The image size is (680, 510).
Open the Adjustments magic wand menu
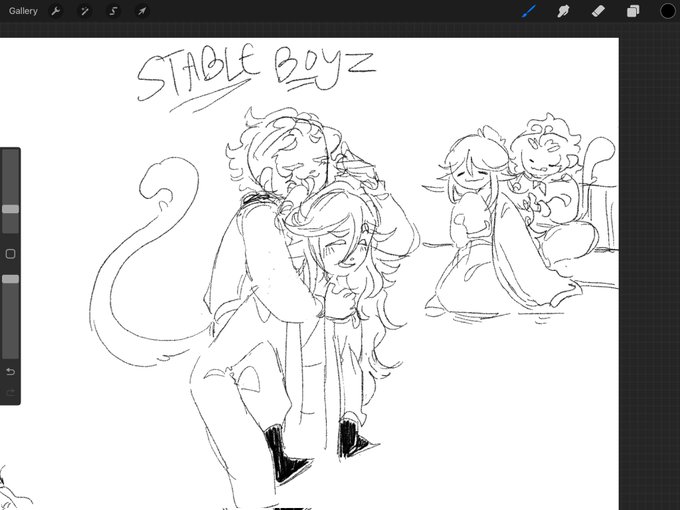85,11
